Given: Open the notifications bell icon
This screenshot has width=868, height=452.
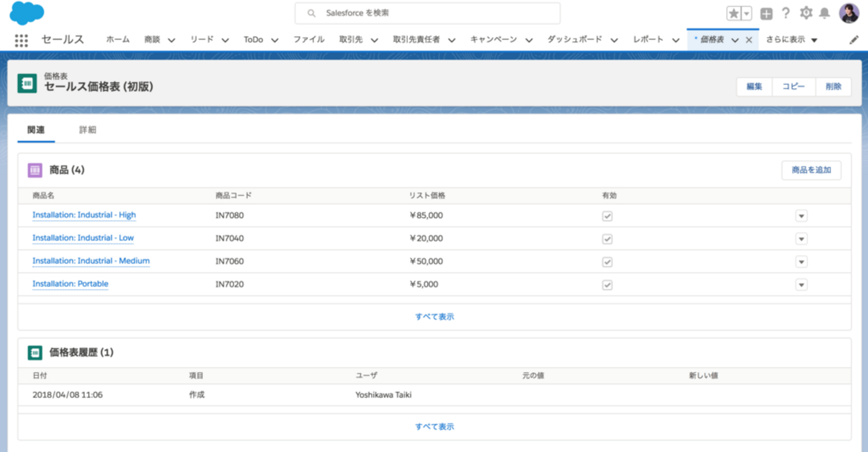Looking at the screenshot, I should pyautogui.click(x=825, y=13).
